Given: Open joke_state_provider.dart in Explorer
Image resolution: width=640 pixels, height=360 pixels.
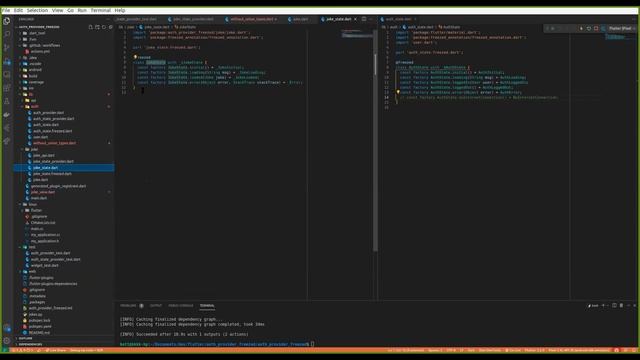Looking at the screenshot, I should coord(53,162).
